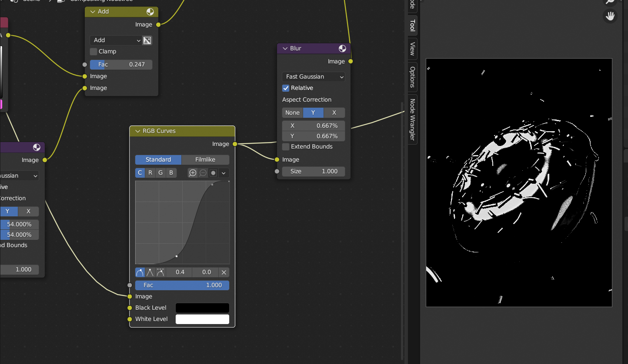Open the Node Wrangler sidebar tab
The height and width of the screenshot is (364, 628).
pyautogui.click(x=412, y=119)
